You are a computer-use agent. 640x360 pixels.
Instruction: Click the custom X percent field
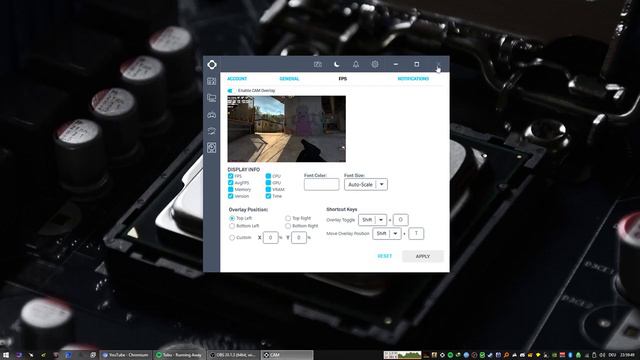coord(271,238)
